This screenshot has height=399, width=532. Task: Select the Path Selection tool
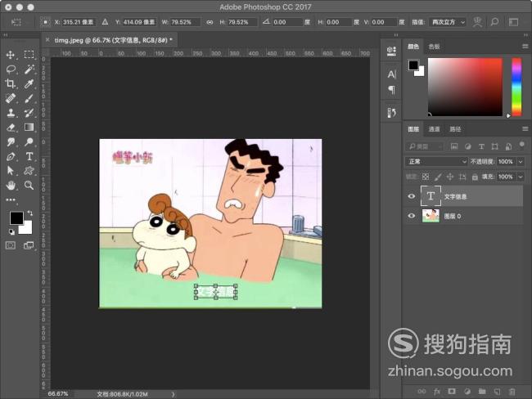click(11, 171)
